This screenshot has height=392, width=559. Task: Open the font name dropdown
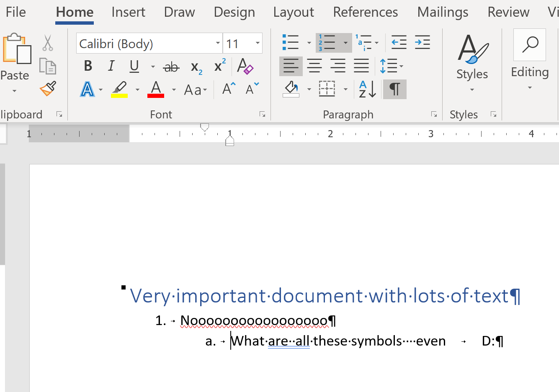(217, 43)
